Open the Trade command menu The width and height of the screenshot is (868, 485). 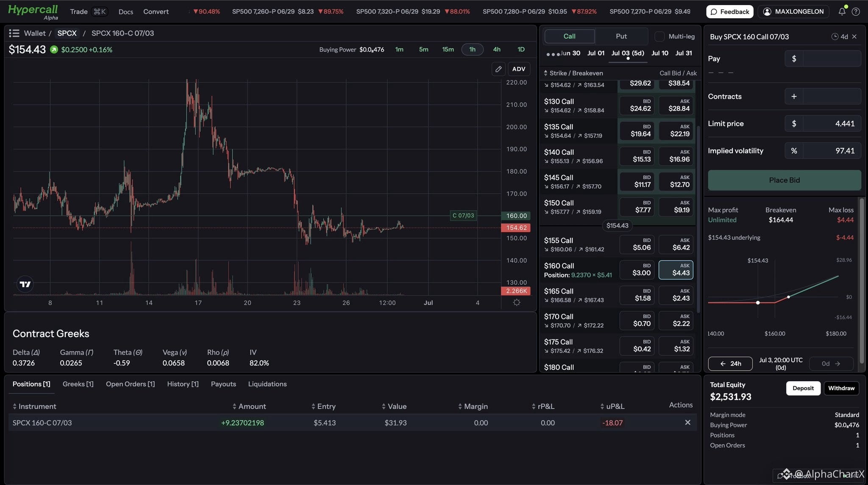[89, 11]
